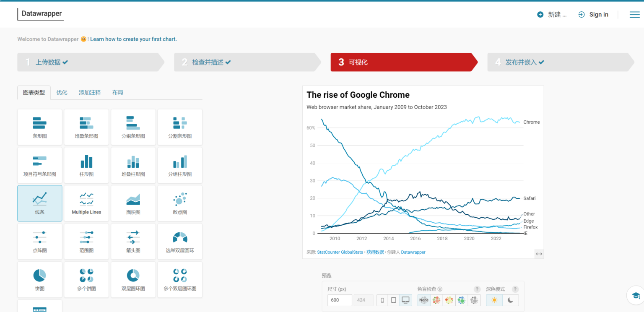Click the chart resize arrow handle
Viewport: 644px width, 312px height.
[x=539, y=254]
